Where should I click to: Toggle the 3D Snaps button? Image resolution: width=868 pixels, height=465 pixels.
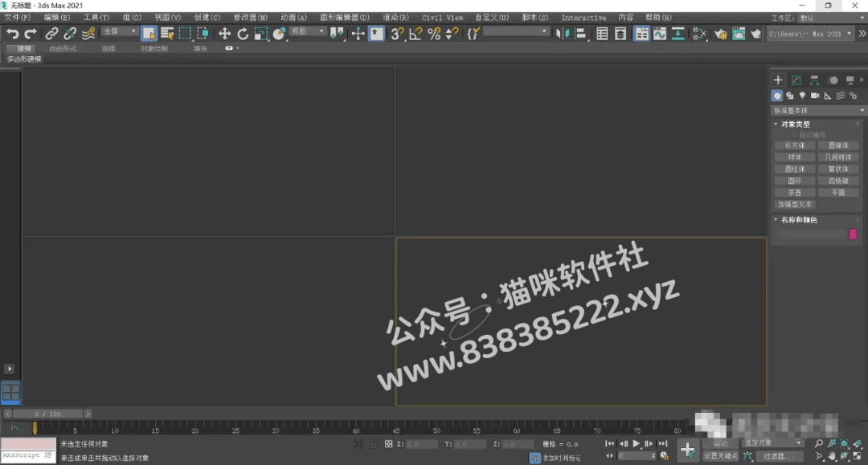click(398, 34)
